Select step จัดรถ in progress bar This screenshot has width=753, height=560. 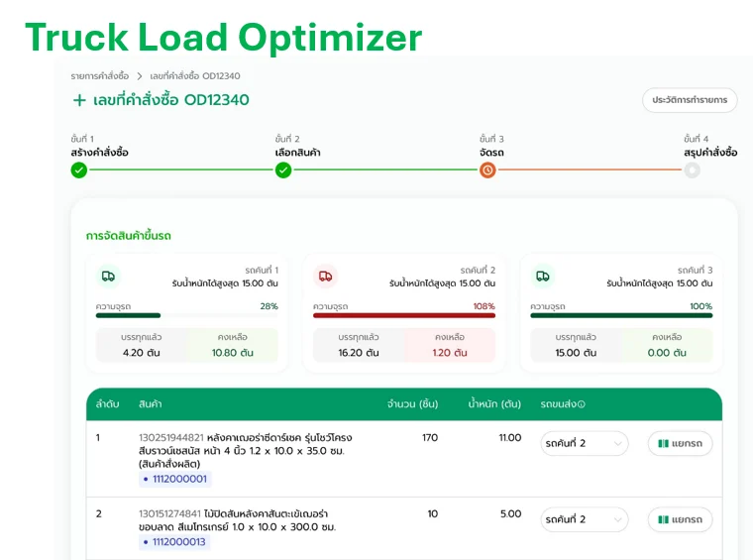491,153
